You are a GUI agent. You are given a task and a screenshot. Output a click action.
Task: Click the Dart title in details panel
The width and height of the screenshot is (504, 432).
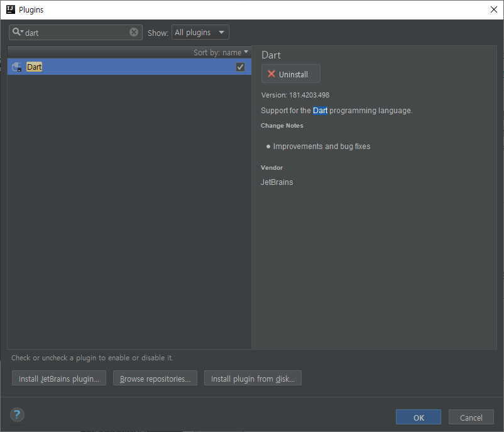pyautogui.click(x=271, y=55)
